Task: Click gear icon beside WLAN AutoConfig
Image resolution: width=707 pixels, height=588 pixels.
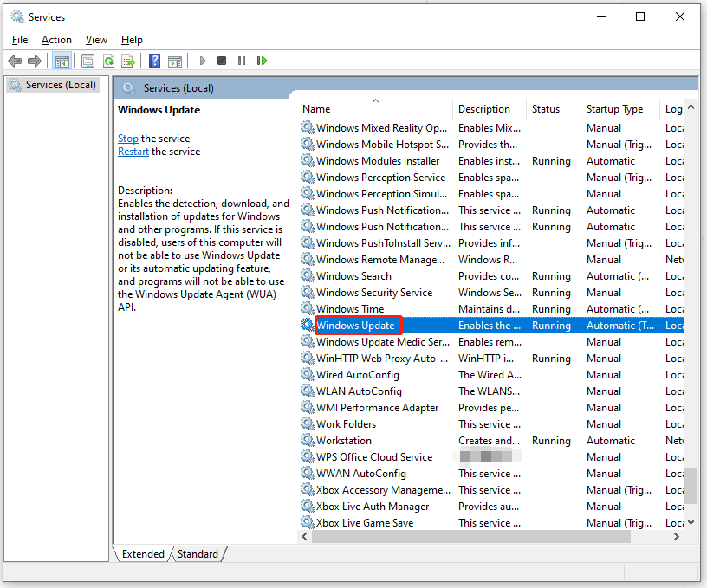Action: (x=307, y=391)
